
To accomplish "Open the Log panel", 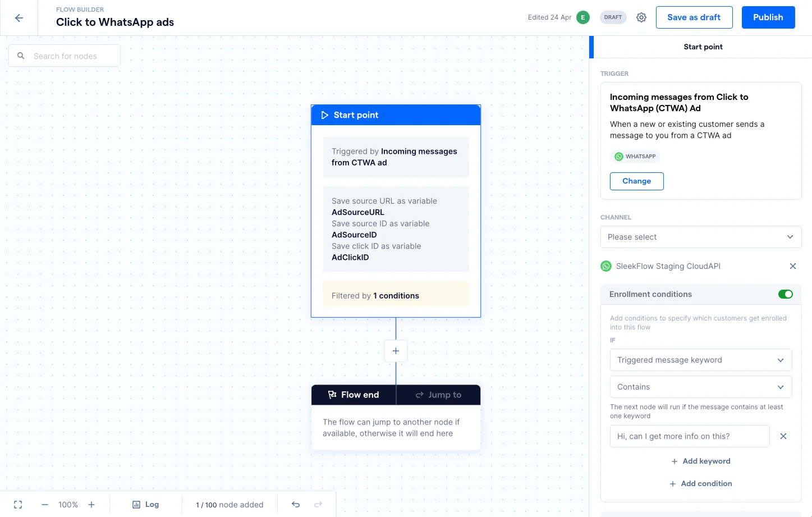I will [145, 504].
